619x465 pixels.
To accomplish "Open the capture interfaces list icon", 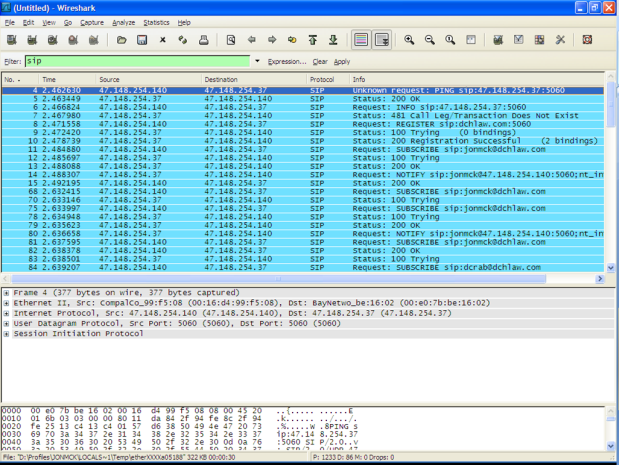I will (x=12, y=40).
